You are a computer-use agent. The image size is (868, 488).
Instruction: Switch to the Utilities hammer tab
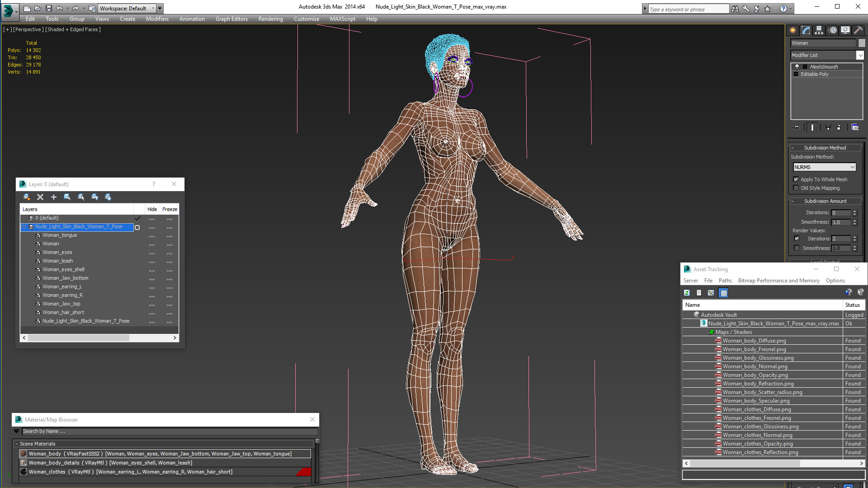[858, 30]
